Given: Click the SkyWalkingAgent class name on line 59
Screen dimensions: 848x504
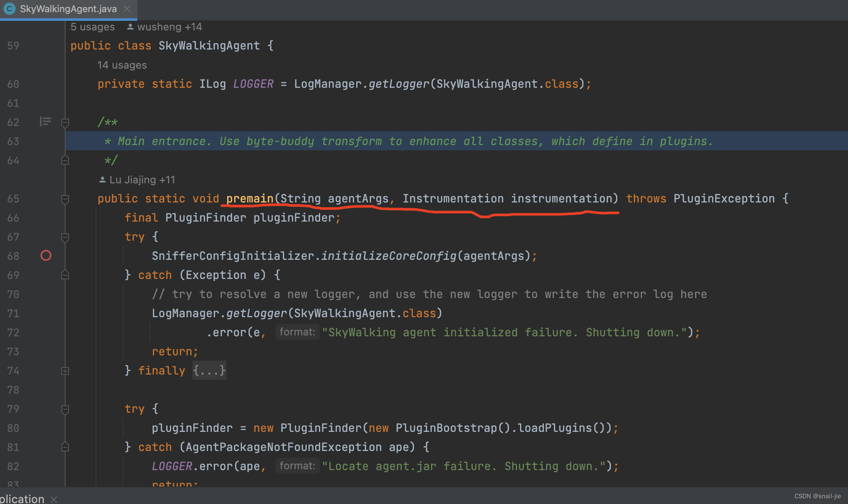Looking at the screenshot, I should 209,46.
